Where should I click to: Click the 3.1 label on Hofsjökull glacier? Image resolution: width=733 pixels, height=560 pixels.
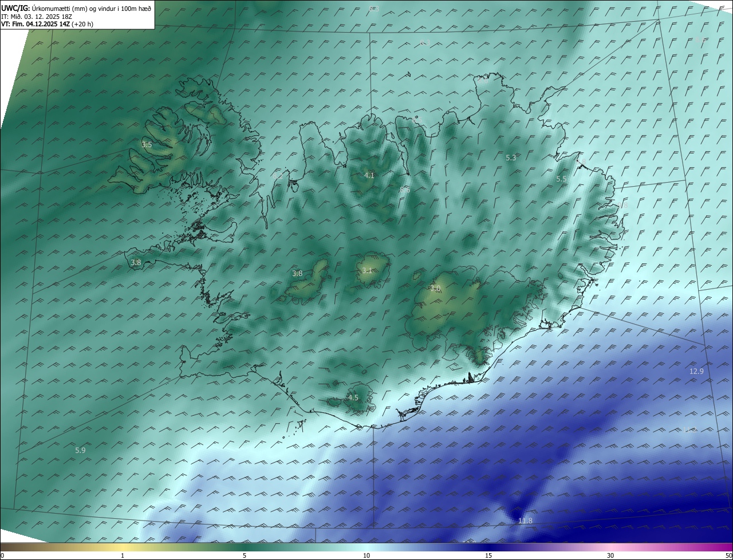tap(367, 270)
